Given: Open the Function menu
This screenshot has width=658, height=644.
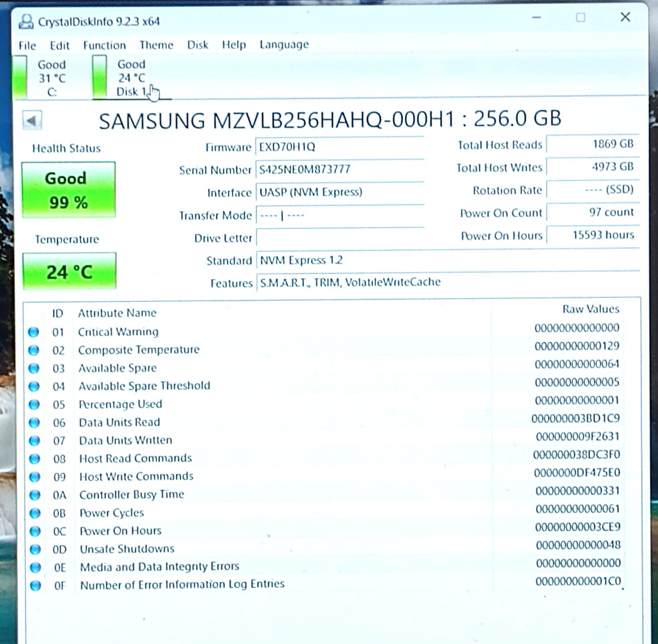Looking at the screenshot, I should 104,45.
